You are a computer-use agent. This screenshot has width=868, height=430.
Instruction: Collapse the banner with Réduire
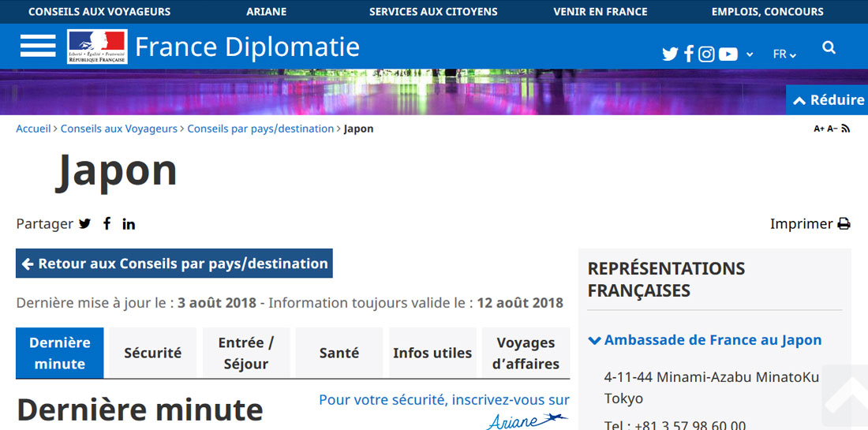(x=828, y=100)
